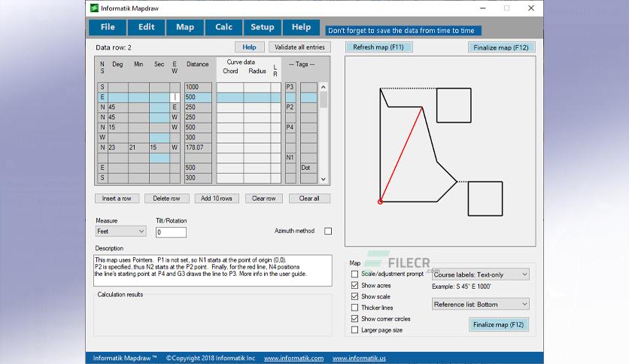The width and height of the screenshot is (629, 364).
Task: Click Clear row button
Action: point(263,199)
